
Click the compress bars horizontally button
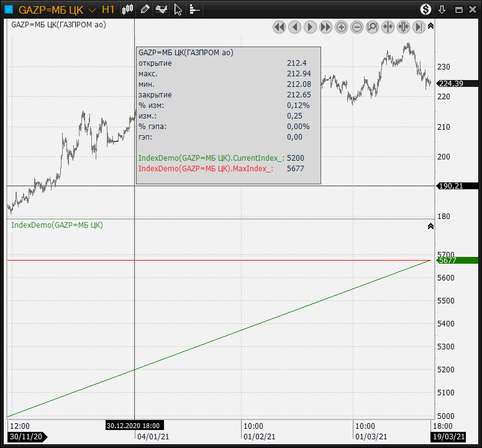point(388,27)
